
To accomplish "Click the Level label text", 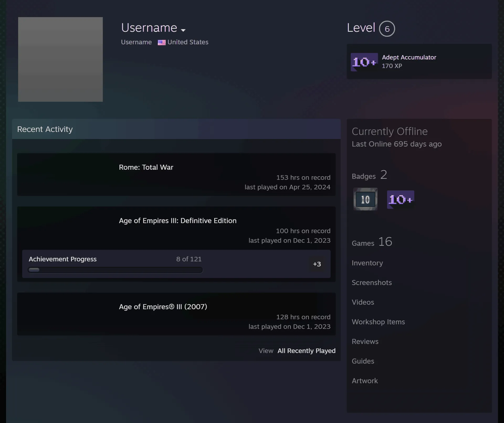I will [x=361, y=28].
